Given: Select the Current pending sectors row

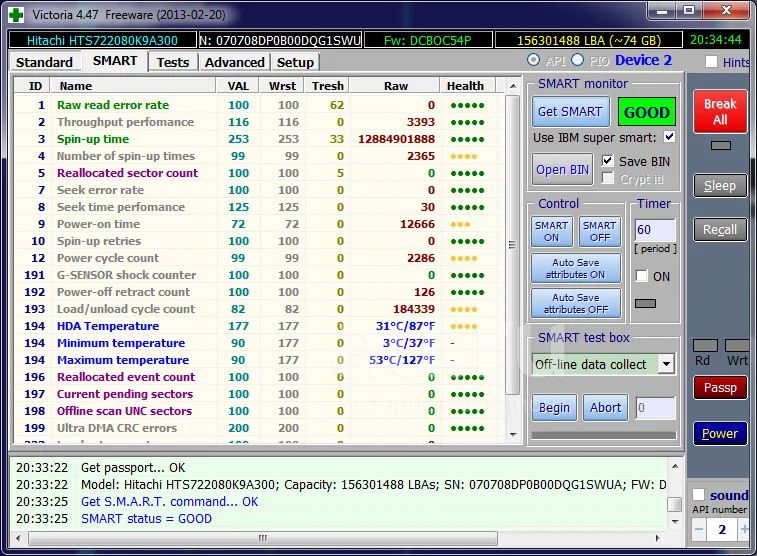Looking at the screenshot, I should (x=258, y=394).
